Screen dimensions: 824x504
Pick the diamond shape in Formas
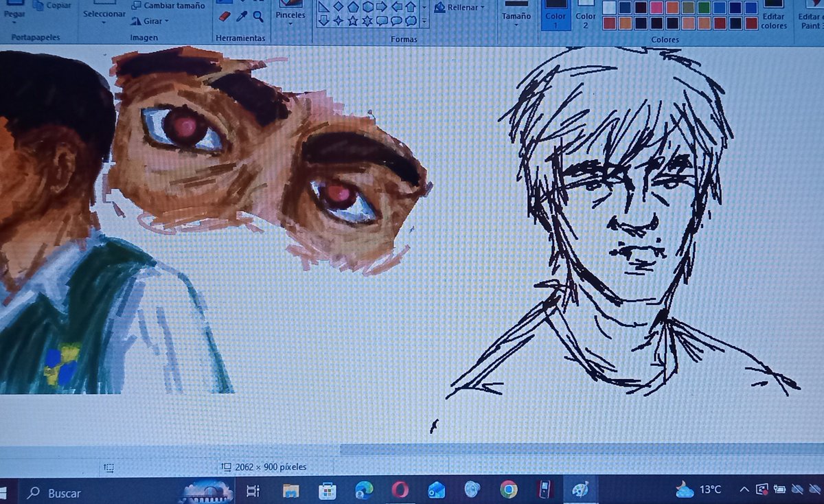coord(339,7)
